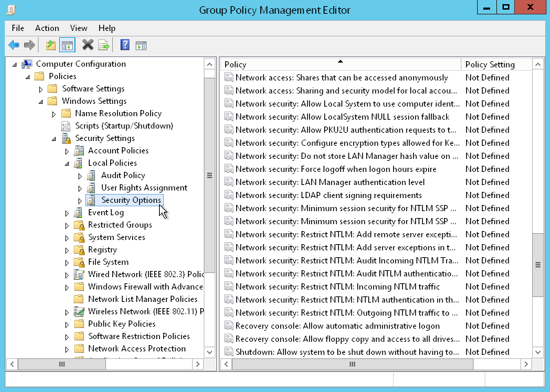Select 'Network access: Shares that can be accessed anonymously'
The height and width of the screenshot is (392, 550).
[341, 78]
